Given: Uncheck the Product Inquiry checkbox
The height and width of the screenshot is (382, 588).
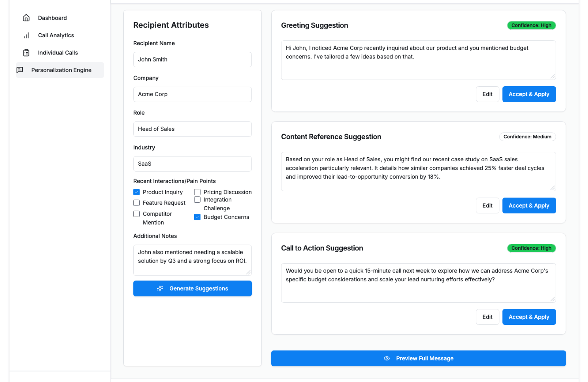Looking at the screenshot, I should coord(137,192).
